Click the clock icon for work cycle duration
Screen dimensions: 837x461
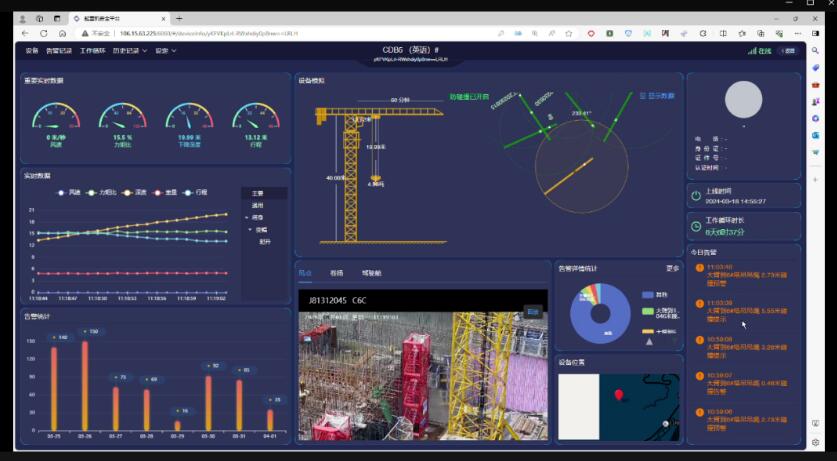coord(696,226)
